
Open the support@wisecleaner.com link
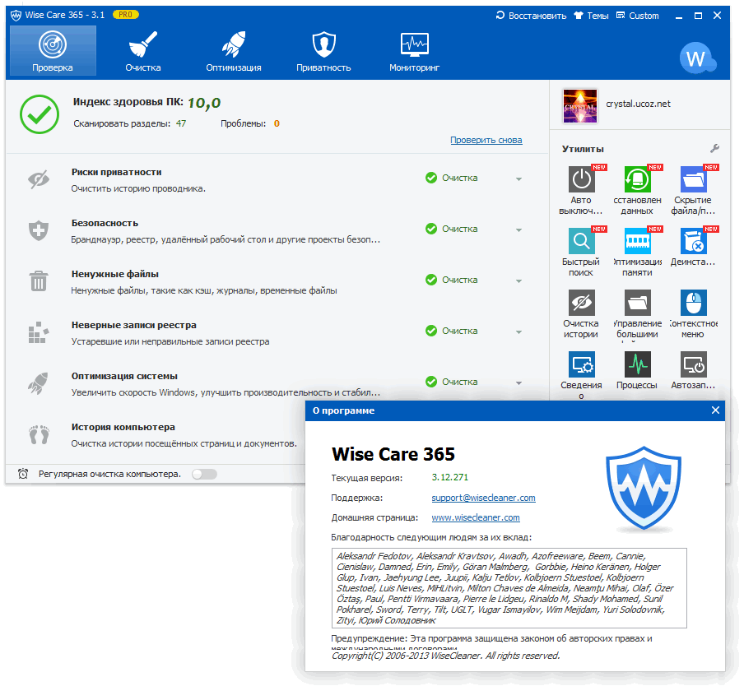pyautogui.click(x=483, y=498)
